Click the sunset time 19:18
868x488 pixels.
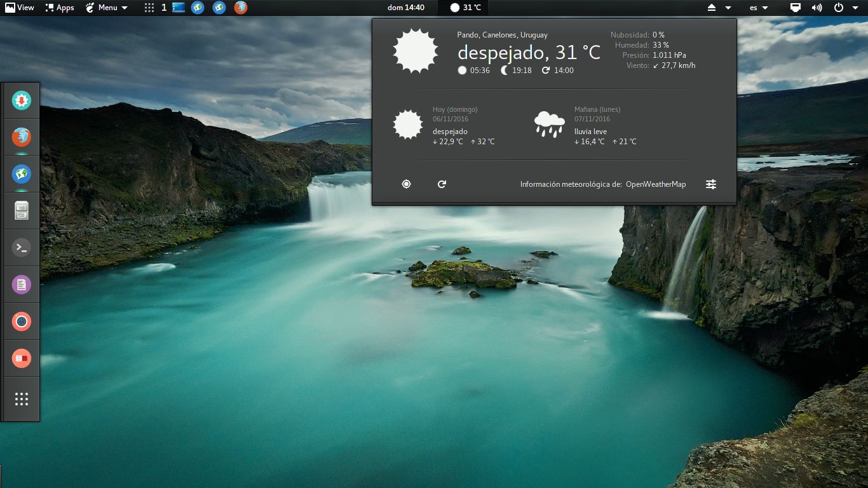[x=522, y=71]
